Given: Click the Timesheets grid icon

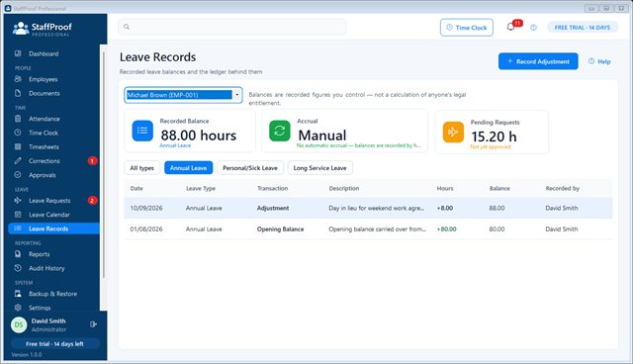Looking at the screenshot, I should point(18,146).
